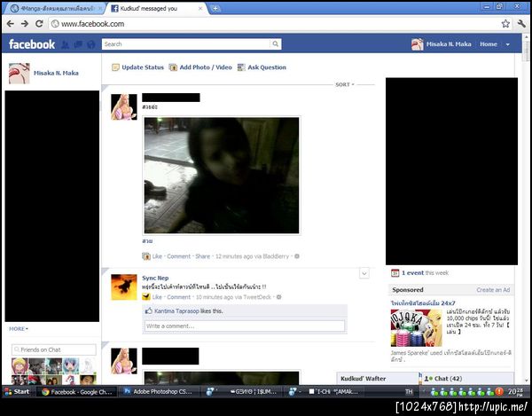This screenshot has height=416, width=532.
Task: Click the Search input field
Action: 186,43
